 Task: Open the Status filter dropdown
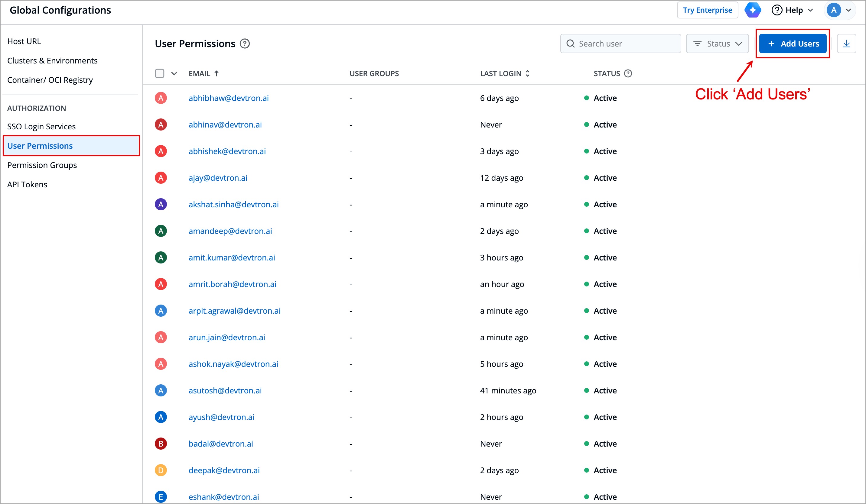pos(717,44)
